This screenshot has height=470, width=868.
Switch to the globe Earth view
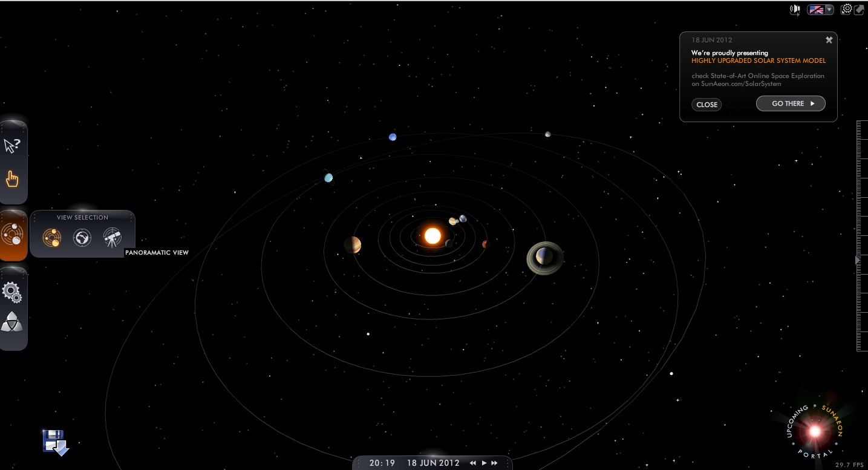pyautogui.click(x=82, y=238)
